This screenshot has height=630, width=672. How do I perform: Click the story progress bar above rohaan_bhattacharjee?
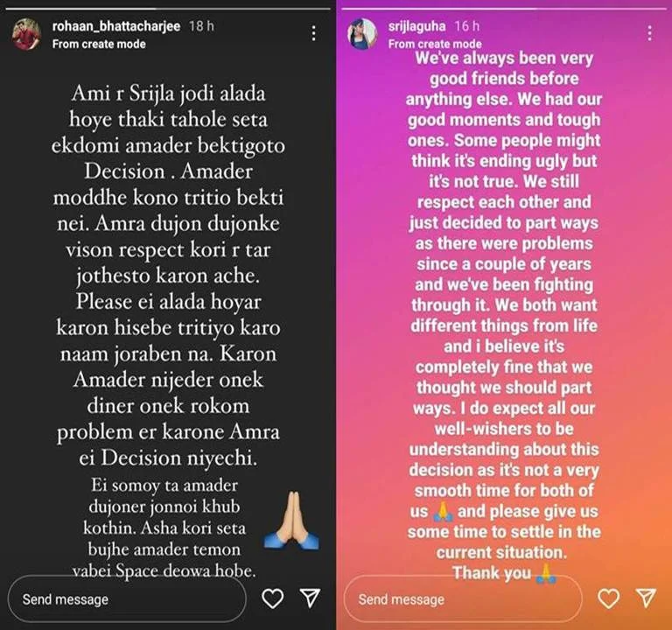pyautogui.click(x=168, y=9)
